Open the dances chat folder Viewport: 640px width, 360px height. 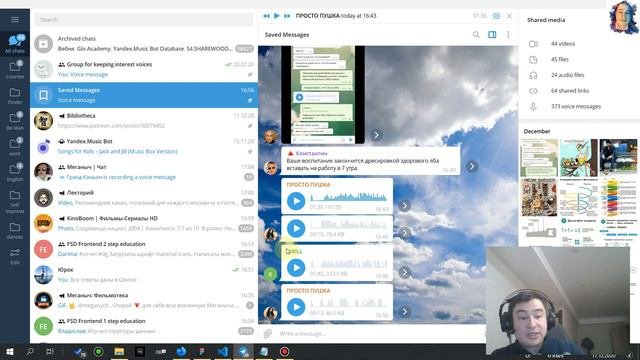(15, 230)
